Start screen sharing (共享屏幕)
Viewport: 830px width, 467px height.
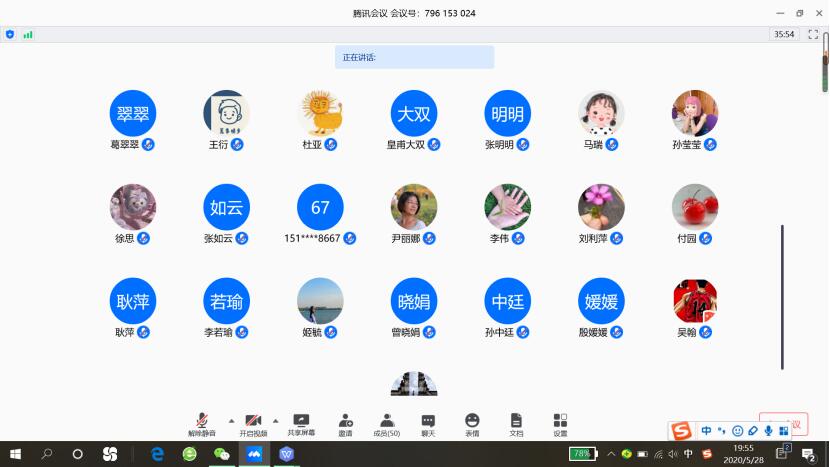pos(301,423)
